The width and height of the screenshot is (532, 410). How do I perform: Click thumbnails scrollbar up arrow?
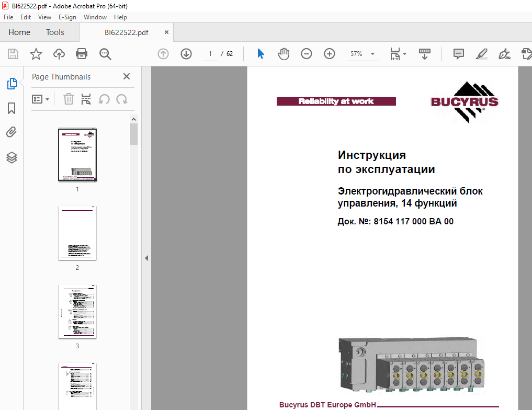134,119
